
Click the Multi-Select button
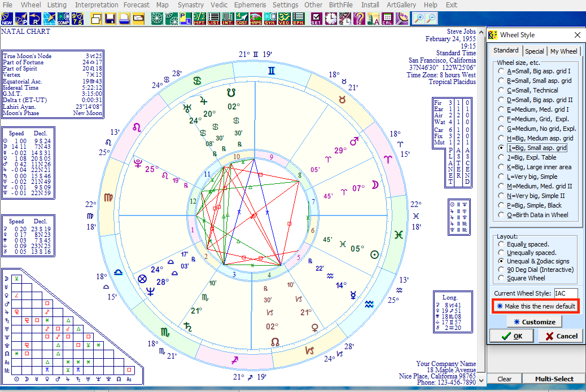554,379
